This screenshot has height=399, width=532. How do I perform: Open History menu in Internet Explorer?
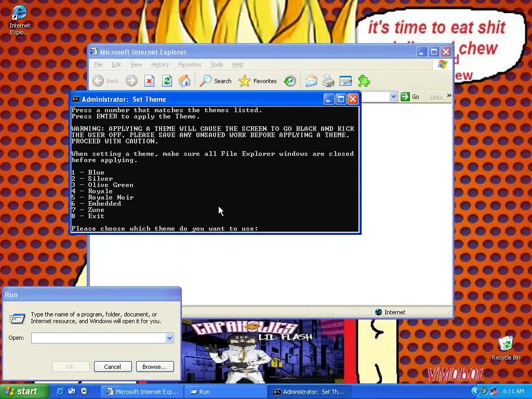point(160,64)
